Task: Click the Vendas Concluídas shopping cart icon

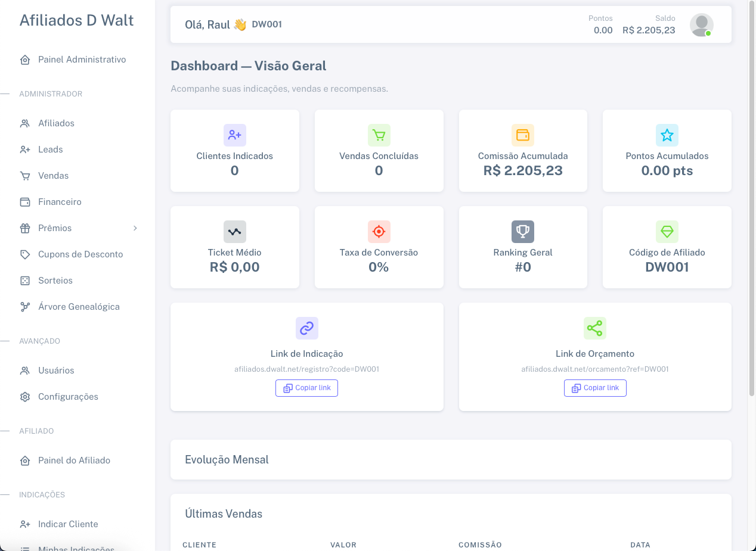Action: pos(379,135)
